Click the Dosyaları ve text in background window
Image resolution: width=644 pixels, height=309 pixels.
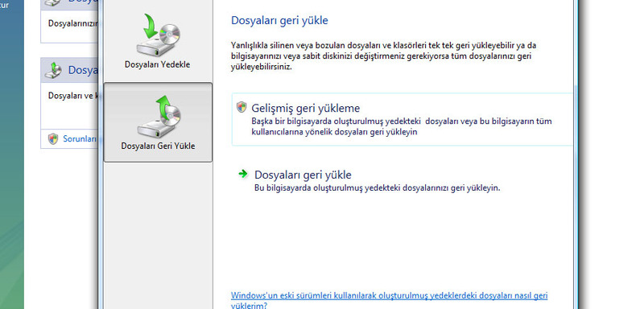73,96
